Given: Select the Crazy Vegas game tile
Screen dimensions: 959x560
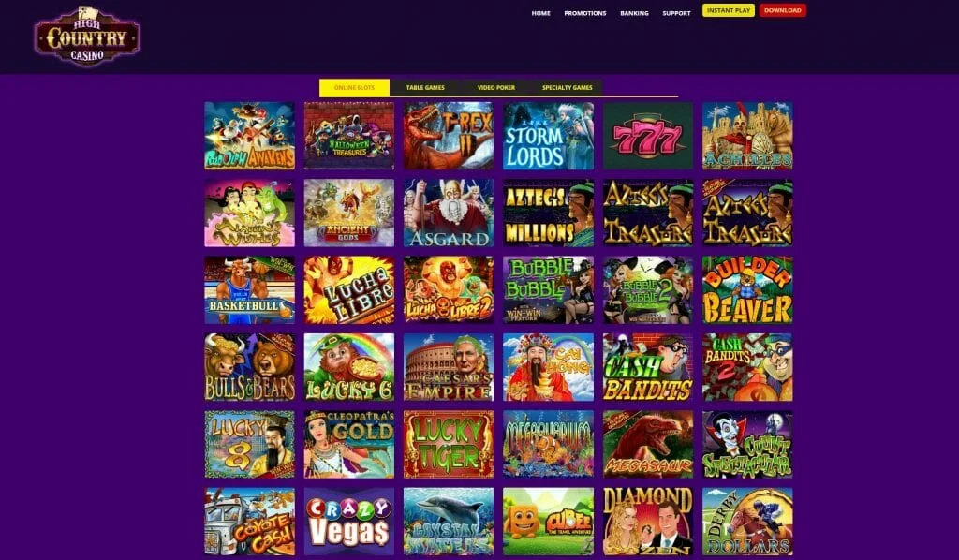Looking at the screenshot, I should [x=349, y=521].
